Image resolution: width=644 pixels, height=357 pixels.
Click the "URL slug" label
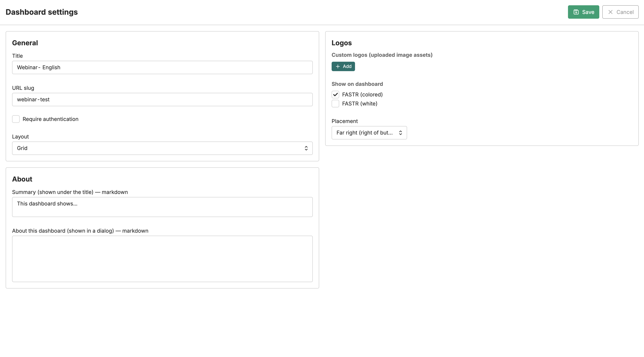(x=23, y=88)
